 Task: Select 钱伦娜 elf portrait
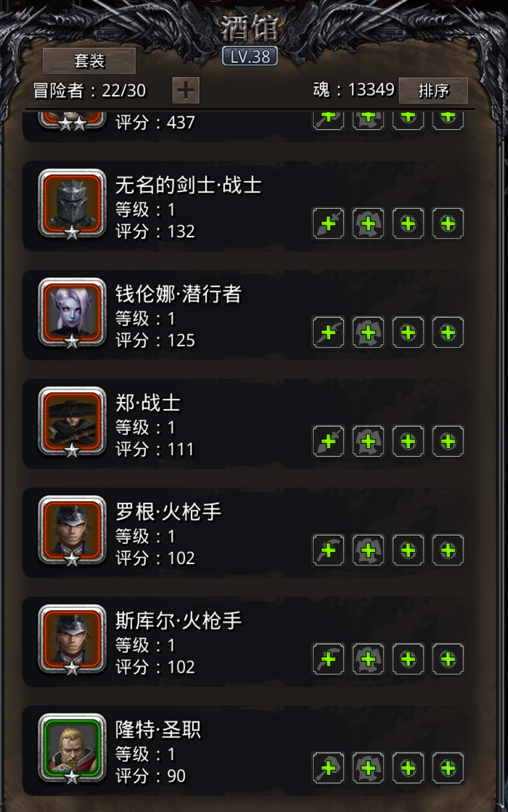pyautogui.click(x=72, y=313)
